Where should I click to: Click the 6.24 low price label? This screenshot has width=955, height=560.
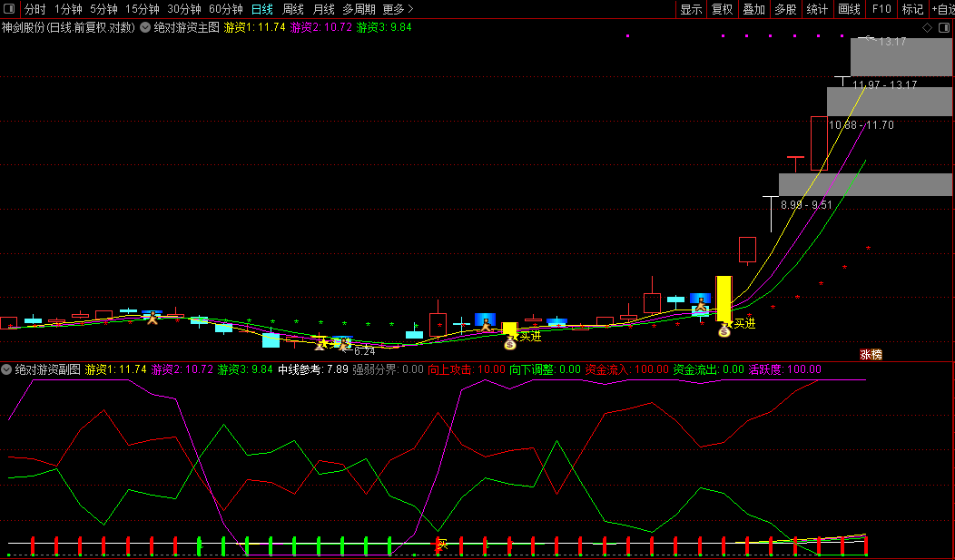tap(364, 351)
